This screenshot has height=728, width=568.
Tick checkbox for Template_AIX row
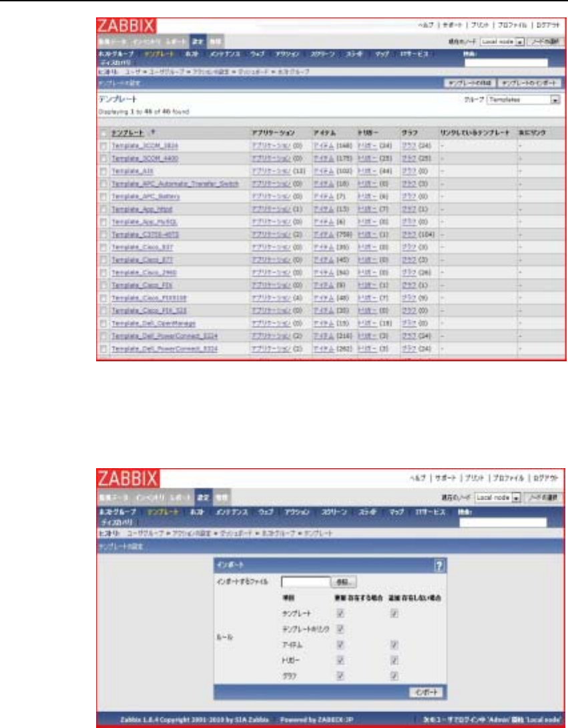pos(103,172)
